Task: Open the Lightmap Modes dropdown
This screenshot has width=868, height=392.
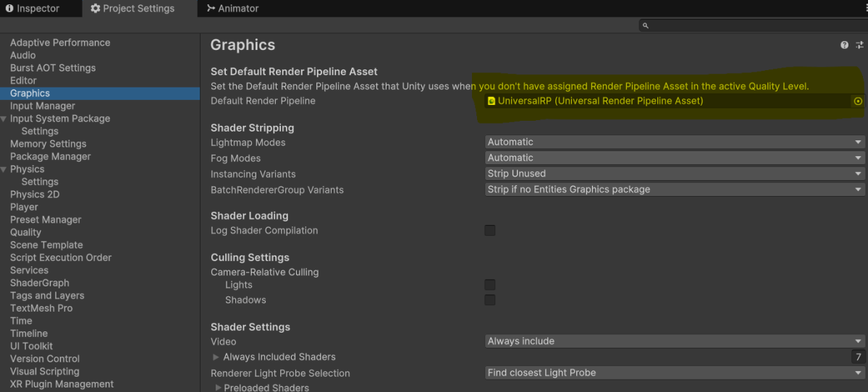Action: [675, 142]
